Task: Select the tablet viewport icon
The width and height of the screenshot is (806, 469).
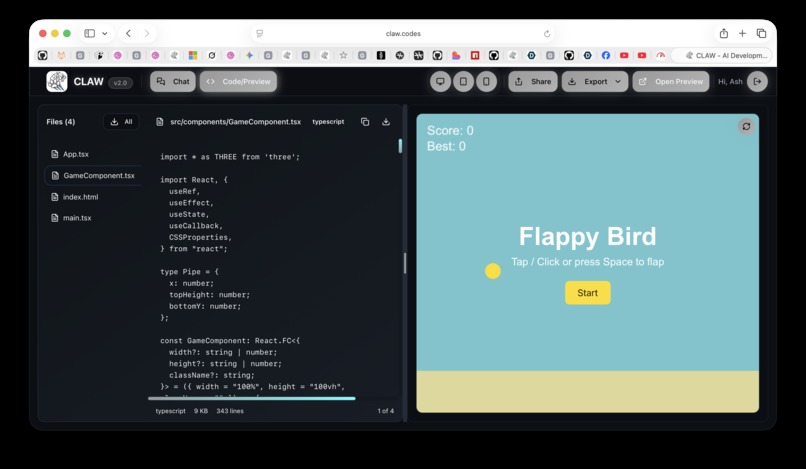Action: (463, 81)
